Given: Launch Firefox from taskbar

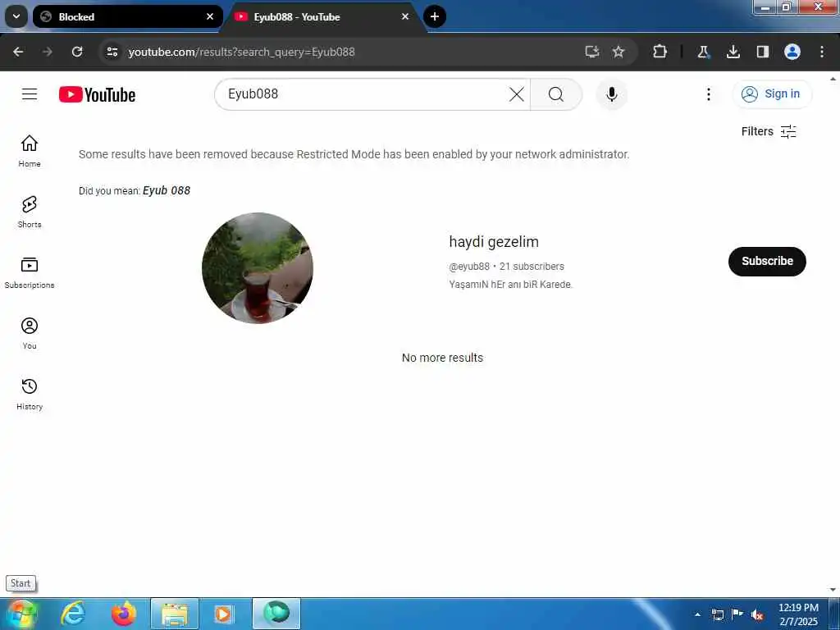Looking at the screenshot, I should coord(124,614).
